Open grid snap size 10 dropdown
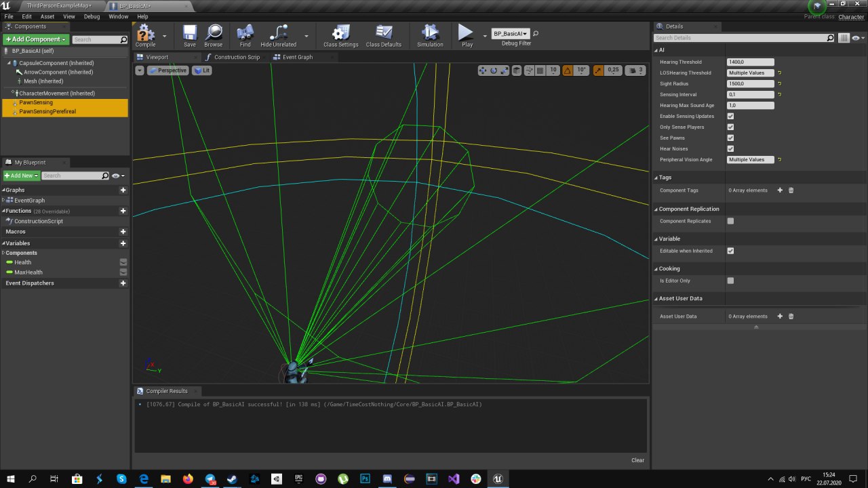The image size is (868, 488). [553, 70]
